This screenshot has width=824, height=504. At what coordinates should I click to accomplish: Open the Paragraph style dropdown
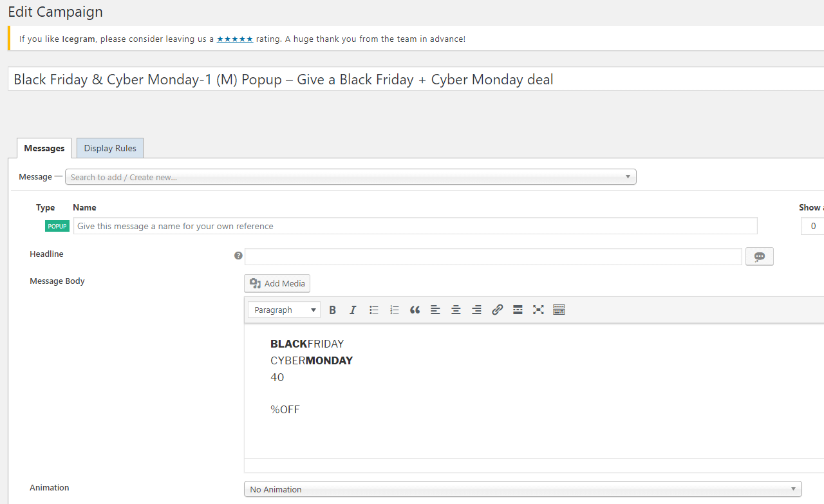point(284,310)
